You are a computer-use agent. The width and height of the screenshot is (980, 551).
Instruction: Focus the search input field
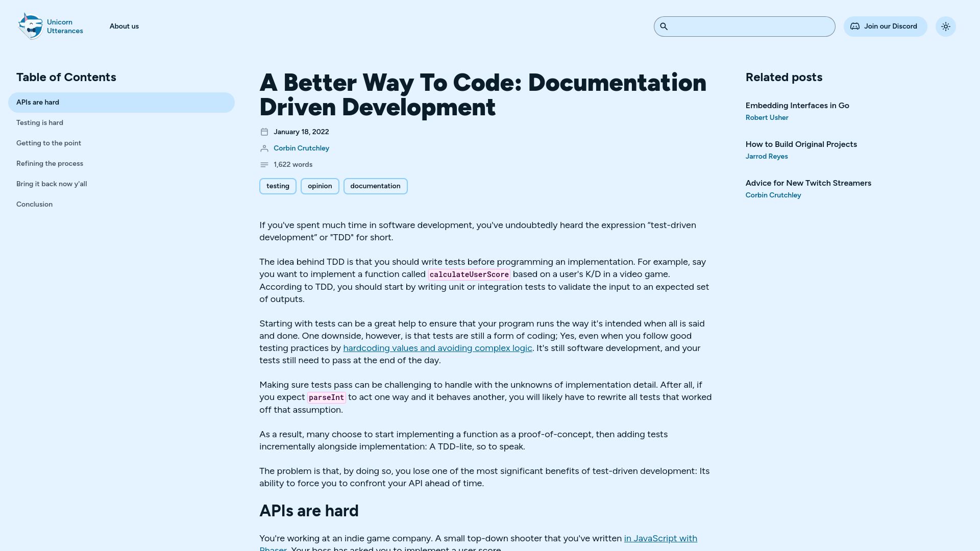[x=745, y=27]
